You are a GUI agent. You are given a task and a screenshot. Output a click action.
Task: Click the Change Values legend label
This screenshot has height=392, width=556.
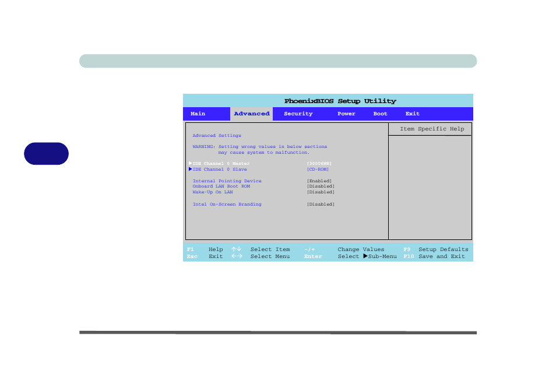pyautogui.click(x=361, y=249)
